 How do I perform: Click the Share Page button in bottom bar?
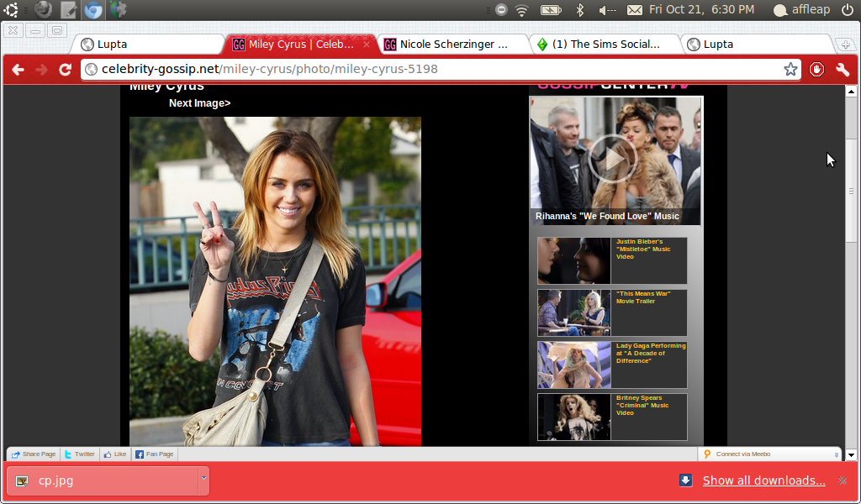pos(34,454)
